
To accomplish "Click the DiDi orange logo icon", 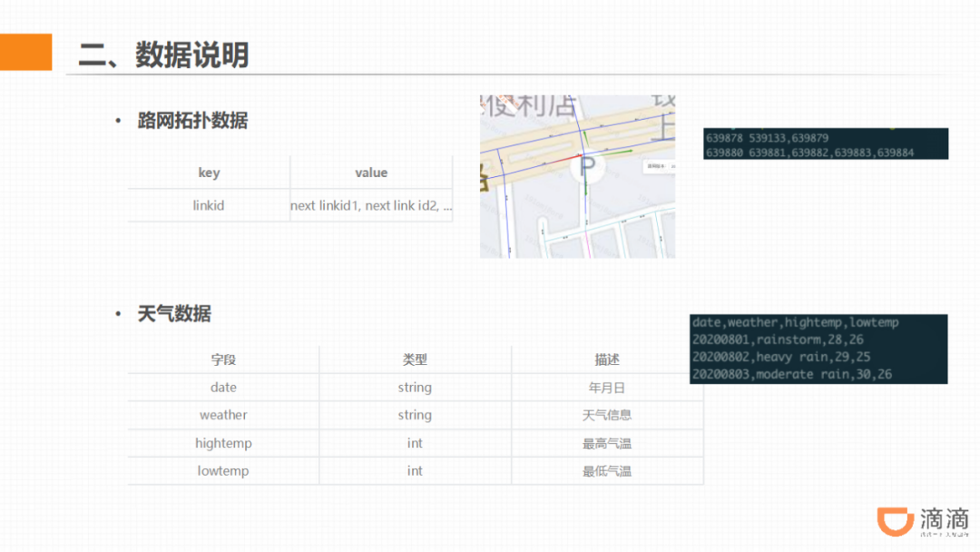I will 895,521.
